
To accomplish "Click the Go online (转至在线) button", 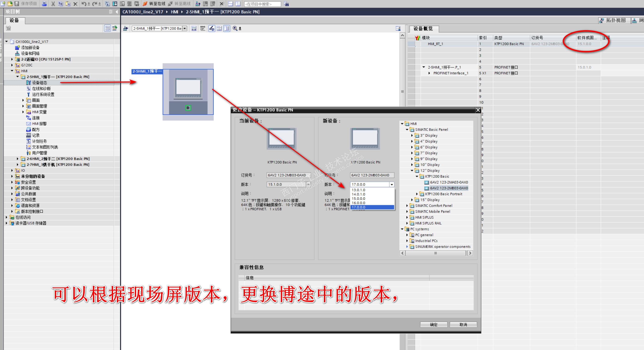I will (x=154, y=4).
